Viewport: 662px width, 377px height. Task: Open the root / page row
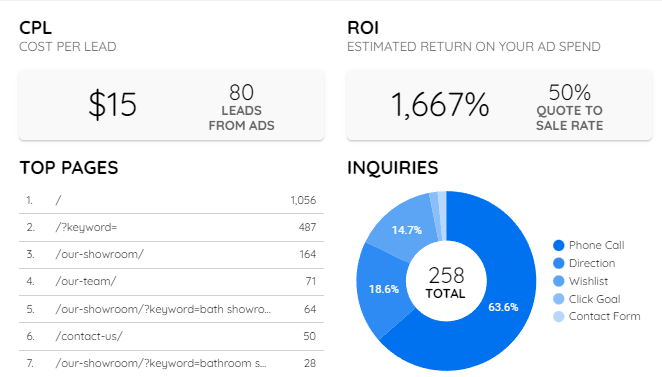pos(171,200)
